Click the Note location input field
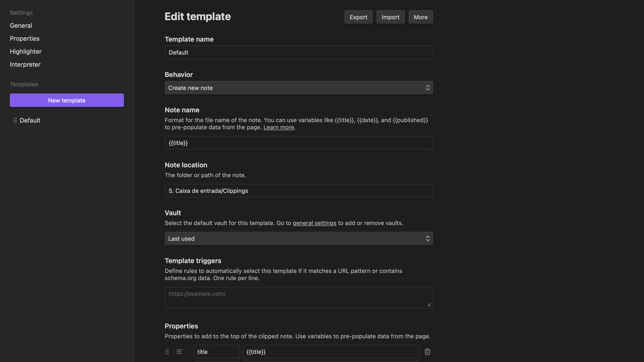 pyautogui.click(x=299, y=191)
